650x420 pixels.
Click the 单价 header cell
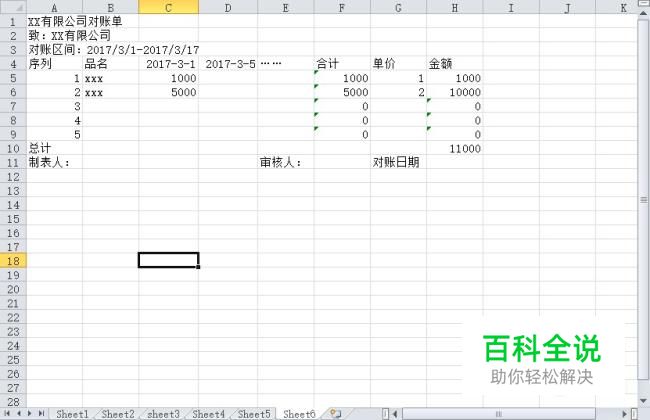pyautogui.click(x=398, y=63)
